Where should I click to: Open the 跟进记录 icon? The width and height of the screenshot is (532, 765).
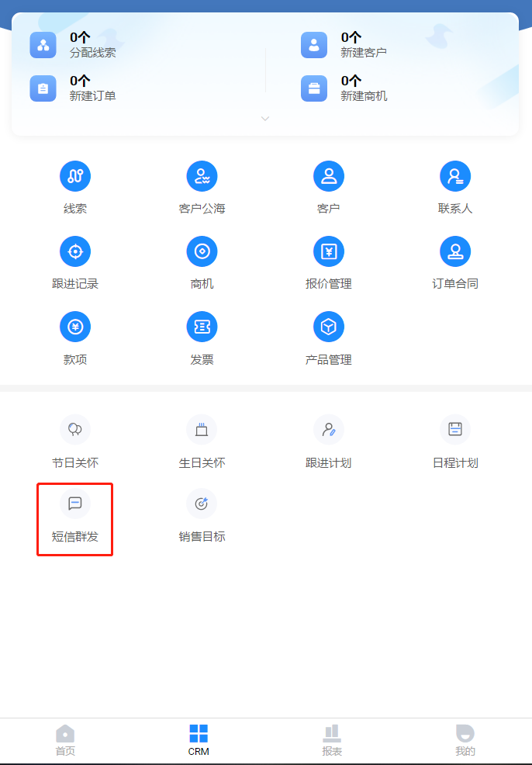[75, 251]
